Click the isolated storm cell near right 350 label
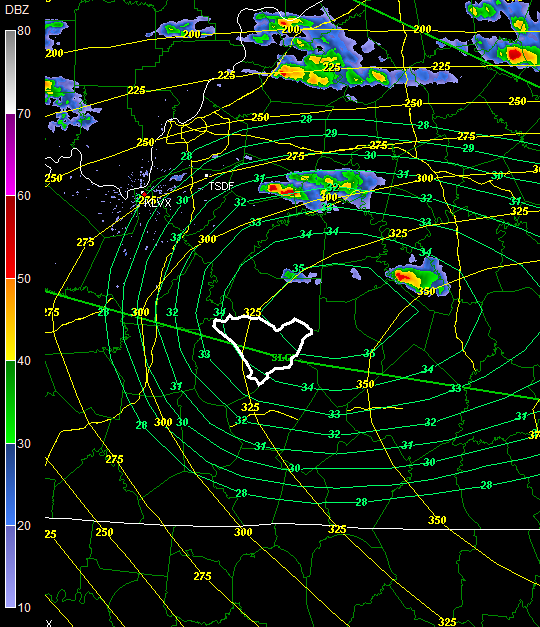Image resolution: width=540 pixels, height=627 pixels. [418, 276]
